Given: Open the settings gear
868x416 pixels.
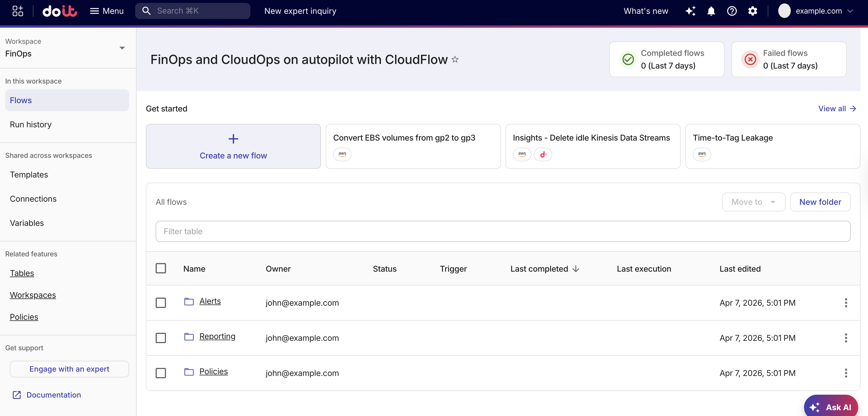Looking at the screenshot, I should [x=752, y=11].
